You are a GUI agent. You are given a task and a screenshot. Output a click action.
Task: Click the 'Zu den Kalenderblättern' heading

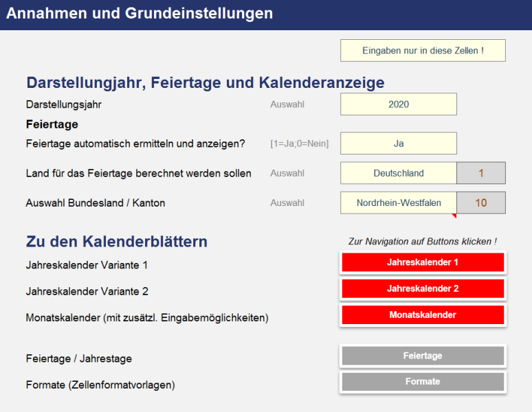pyautogui.click(x=117, y=242)
